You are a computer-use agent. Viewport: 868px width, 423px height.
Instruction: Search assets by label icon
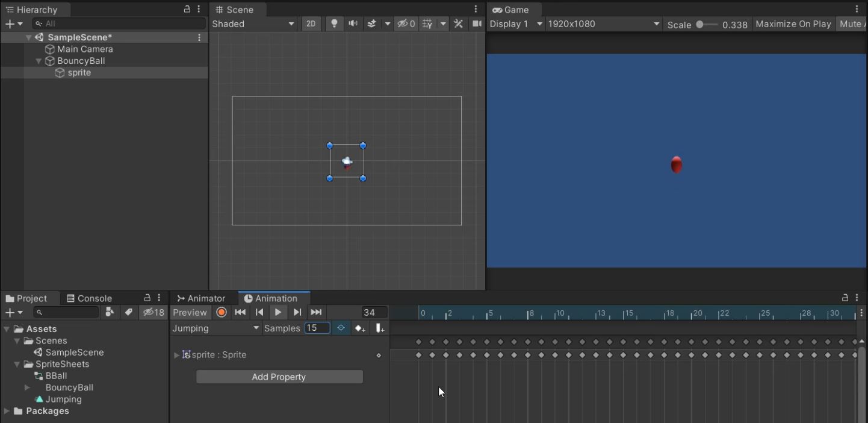(128, 312)
